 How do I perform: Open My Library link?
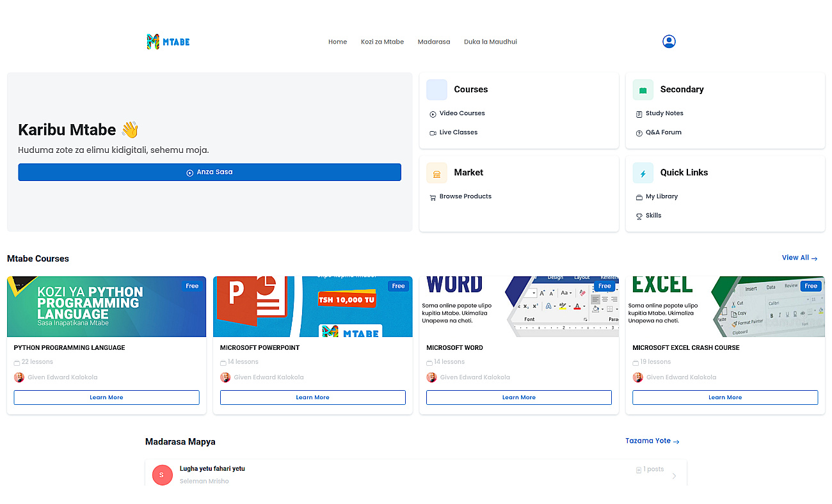point(662,196)
